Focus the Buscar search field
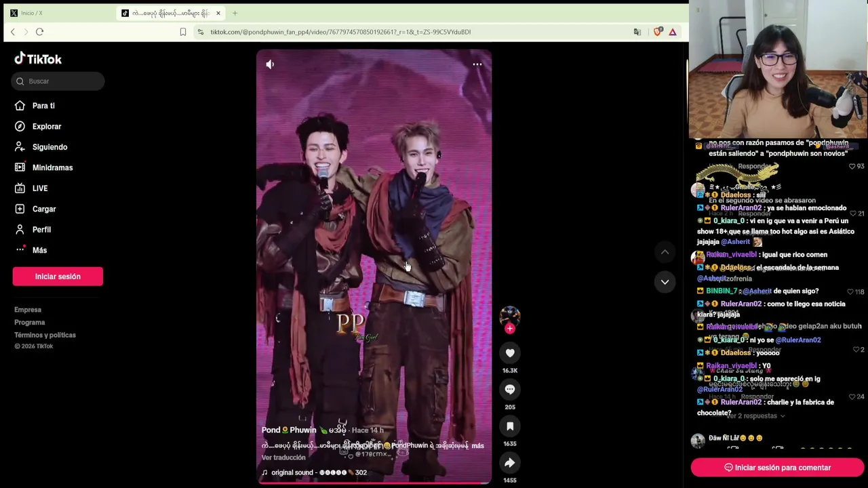 [58, 81]
